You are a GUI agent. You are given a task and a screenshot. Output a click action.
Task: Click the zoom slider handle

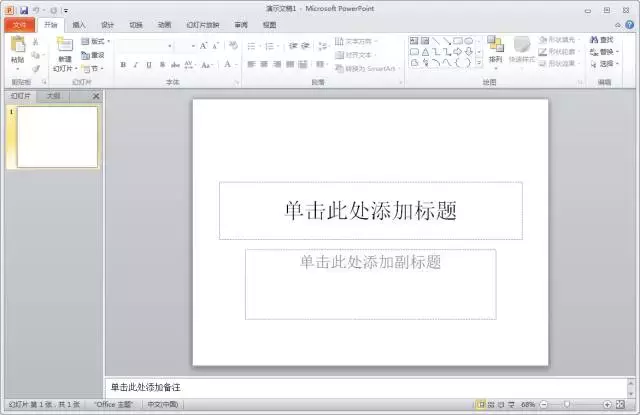click(x=567, y=404)
